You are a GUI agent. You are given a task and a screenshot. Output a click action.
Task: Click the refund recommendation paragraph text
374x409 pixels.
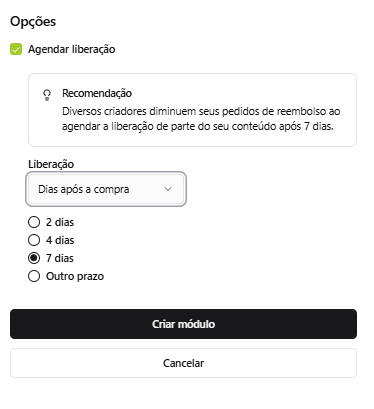[201, 119]
